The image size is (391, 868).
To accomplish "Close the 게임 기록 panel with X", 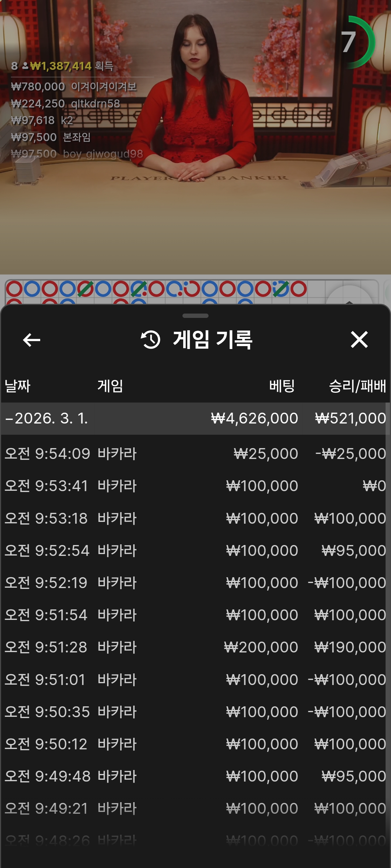I will point(359,340).
